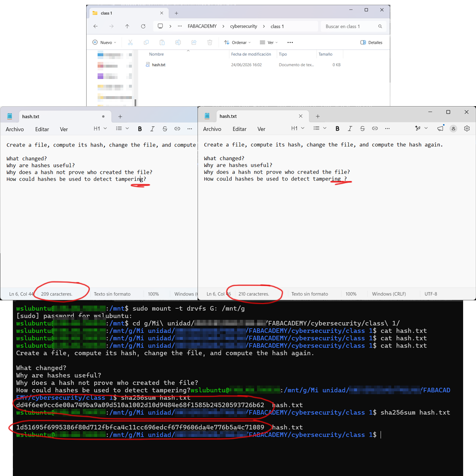Insert link icon in right Notepad toolbar

(x=375, y=129)
